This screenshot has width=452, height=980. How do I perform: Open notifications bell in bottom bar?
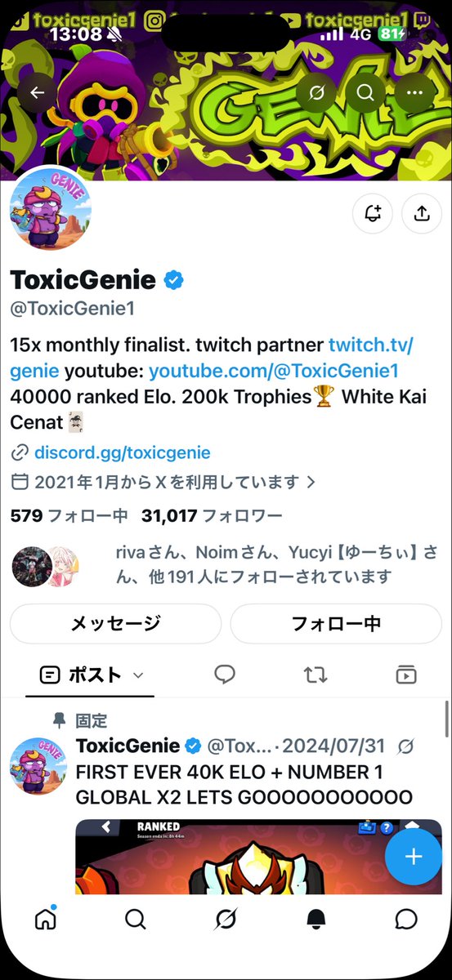[316, 920]
